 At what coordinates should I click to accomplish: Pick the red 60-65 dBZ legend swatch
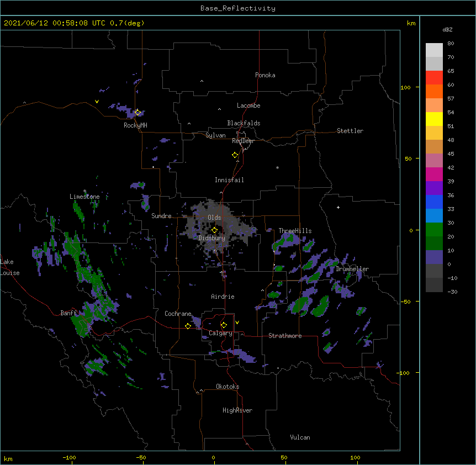point(434,77)
